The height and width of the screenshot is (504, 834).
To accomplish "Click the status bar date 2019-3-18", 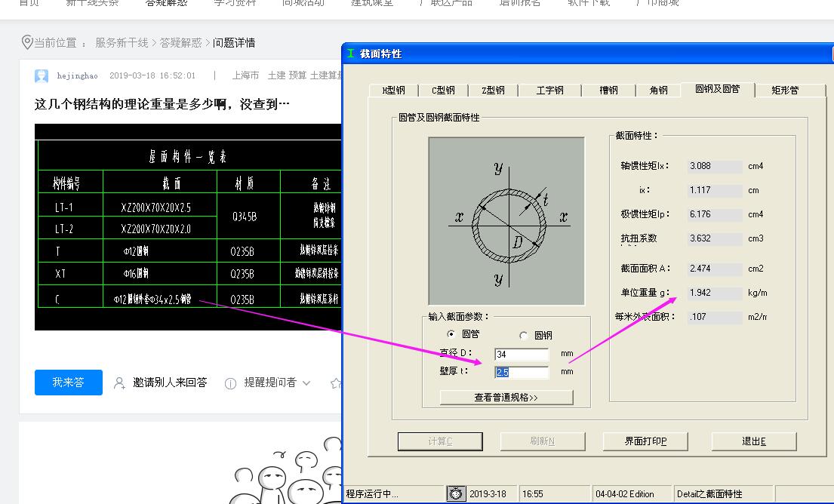I will click(488, 494).
